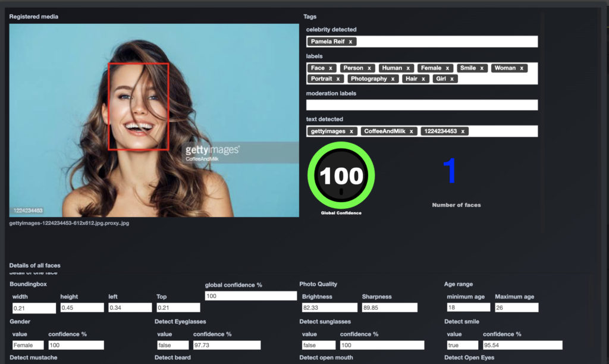609x364 pixels.
Task: Remove the Woman label tag
Action: coord(522,68)
